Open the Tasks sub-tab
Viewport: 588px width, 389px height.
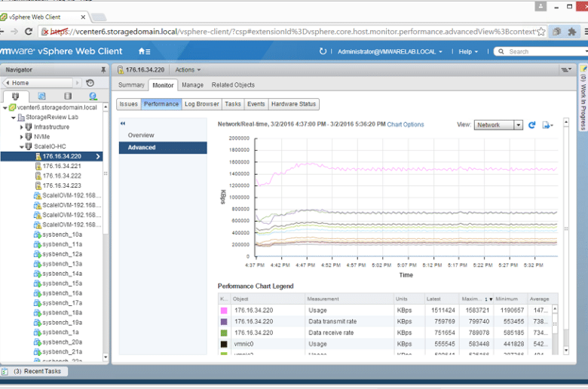click(x=233, y=104)
